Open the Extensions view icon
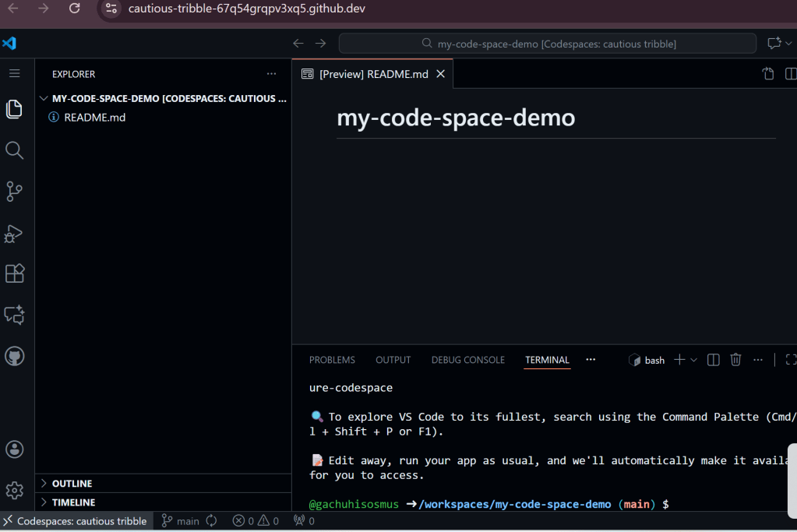 pyautogui.click(x=14, y=273)
